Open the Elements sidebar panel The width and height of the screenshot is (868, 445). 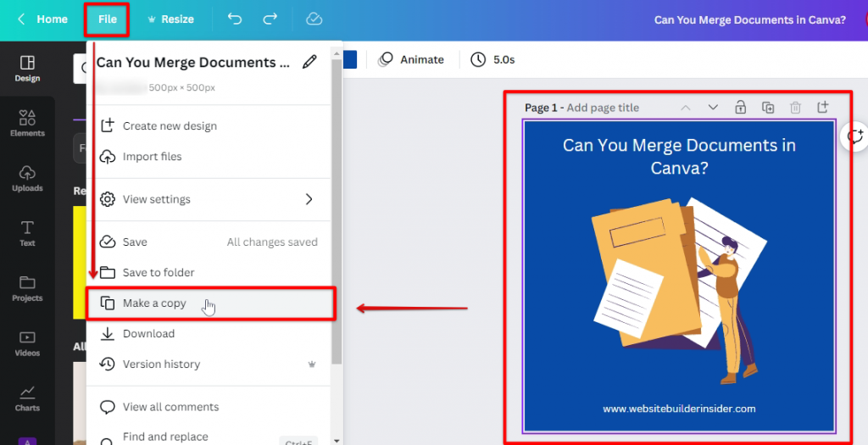[x=27, y=123]
